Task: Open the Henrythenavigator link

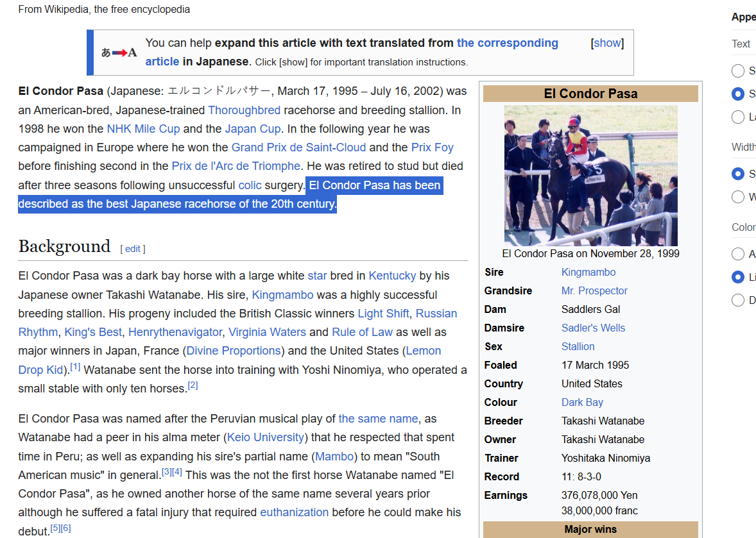Action: (175, 332)
